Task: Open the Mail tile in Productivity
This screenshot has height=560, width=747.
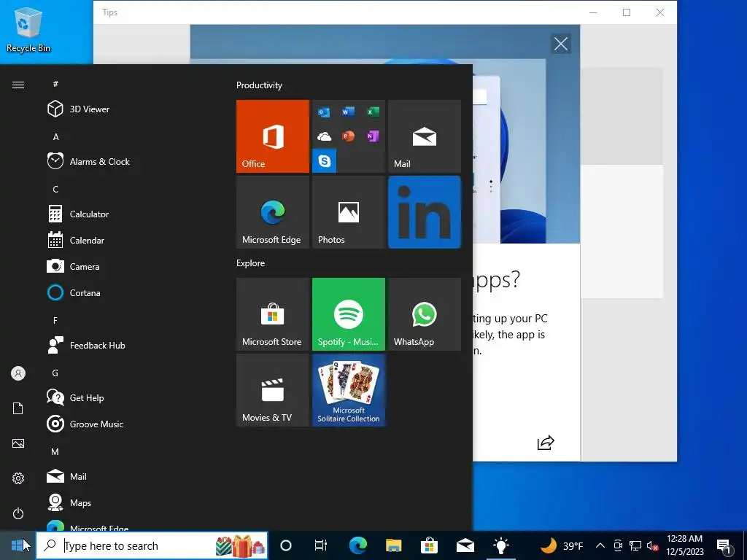Action: coord(425,136)
